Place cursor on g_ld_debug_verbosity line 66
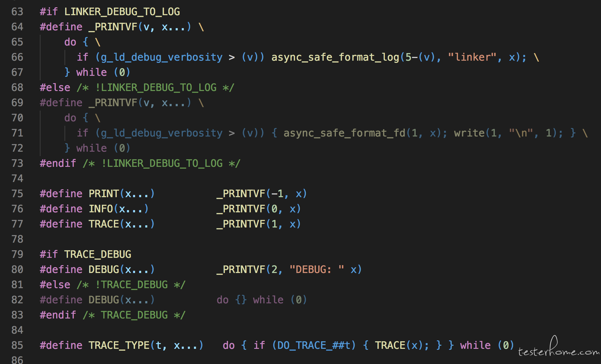The width and height of the screenshot is (601, 364). tap(162, 57)
